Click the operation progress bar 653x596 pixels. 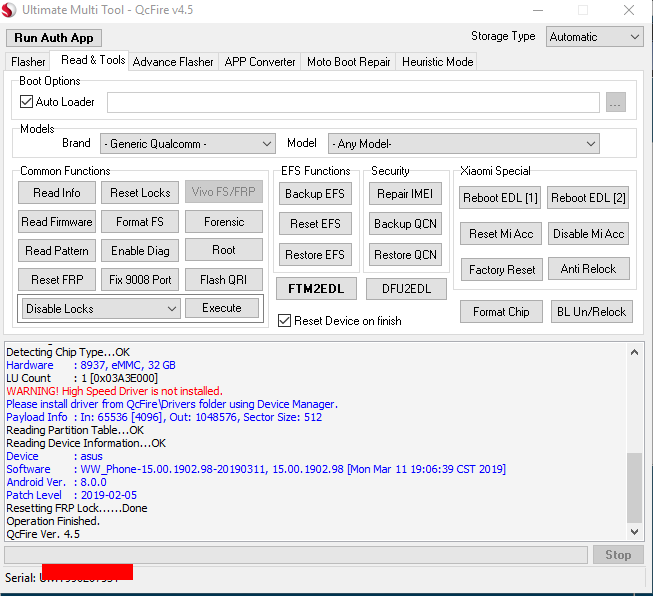[x=296, y=555]
